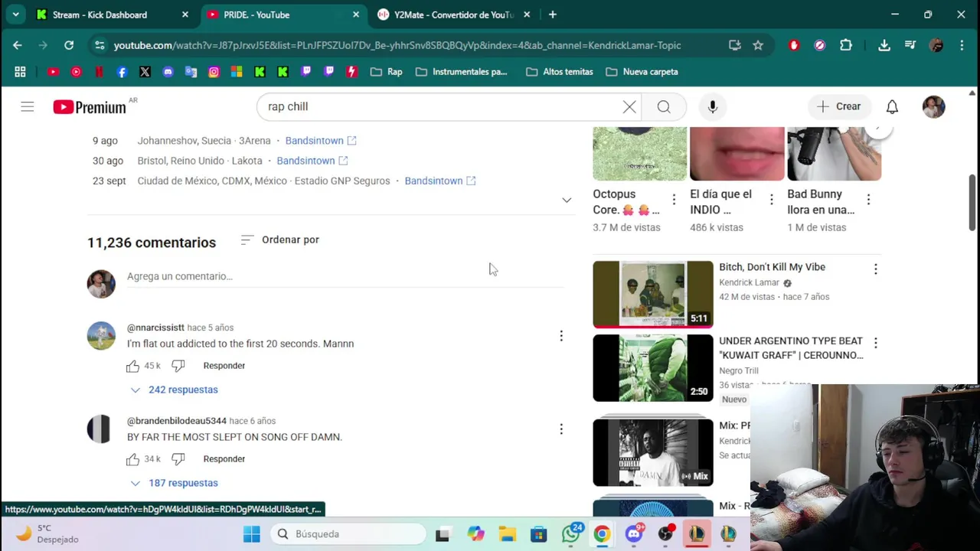Image resolution: width=980 pixels, height=551 pixels.
Task: Open WhatsApp from the taskbar
Action: (x=571, y=533)
